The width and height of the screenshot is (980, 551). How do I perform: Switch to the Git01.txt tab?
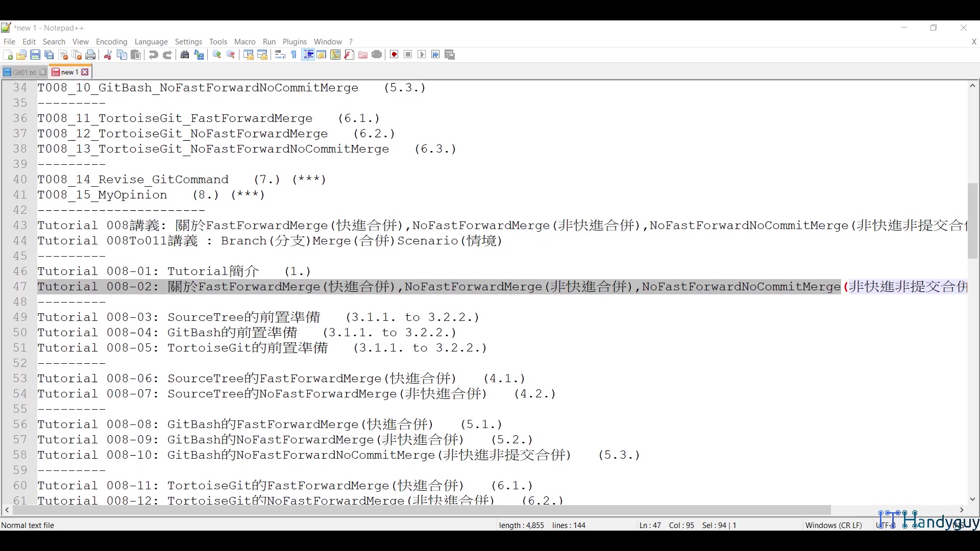pyautogui.click(x=22, y=72)
